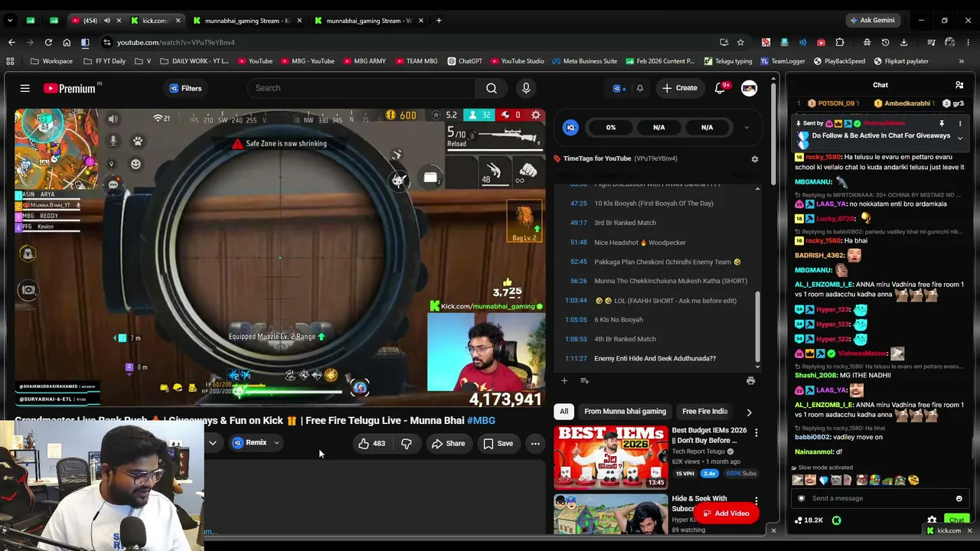Print the TimeTags list
980x551 pixels.
pyautogui.click(x=750, y=380)
